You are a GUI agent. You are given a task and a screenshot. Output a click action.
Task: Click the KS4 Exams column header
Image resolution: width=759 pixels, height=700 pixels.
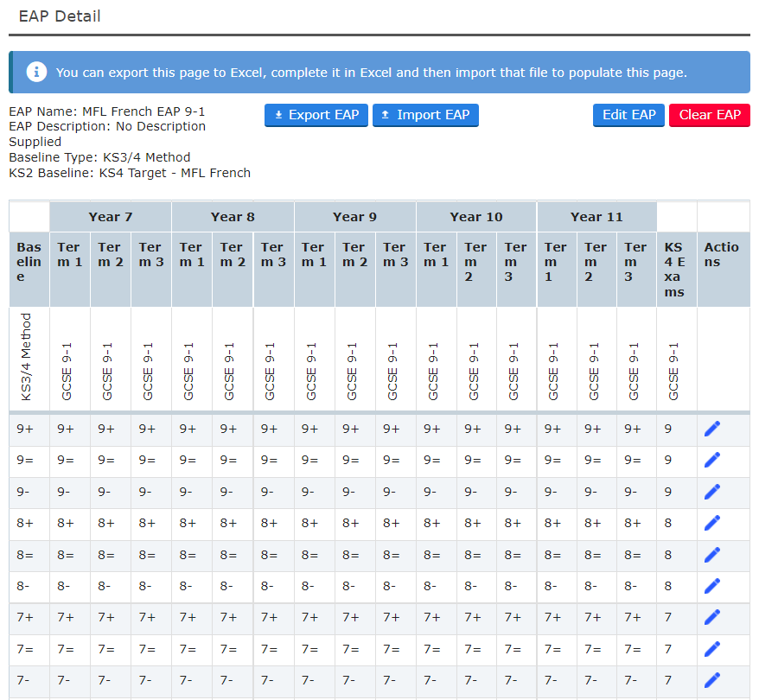(676, 269)
